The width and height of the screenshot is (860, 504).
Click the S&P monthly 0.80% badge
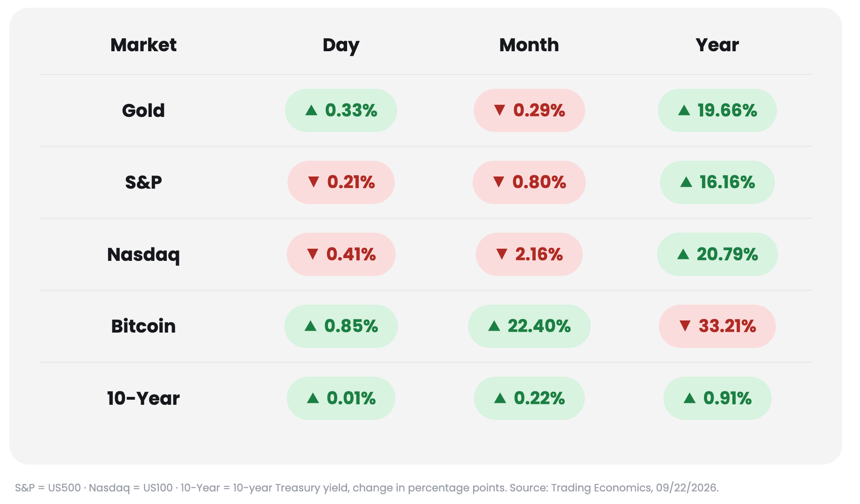click(529, 182)
